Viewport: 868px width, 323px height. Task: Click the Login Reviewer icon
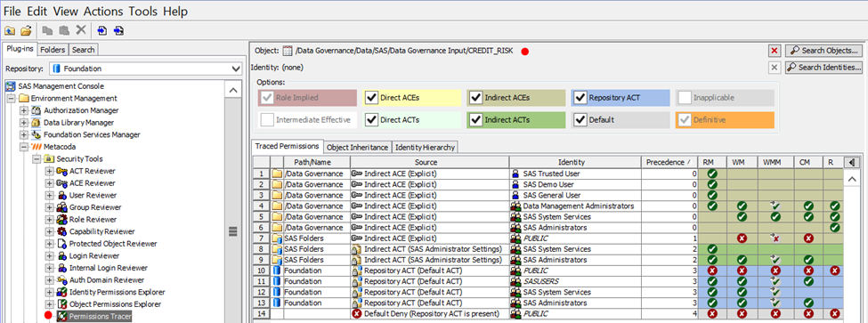point(61,256)
